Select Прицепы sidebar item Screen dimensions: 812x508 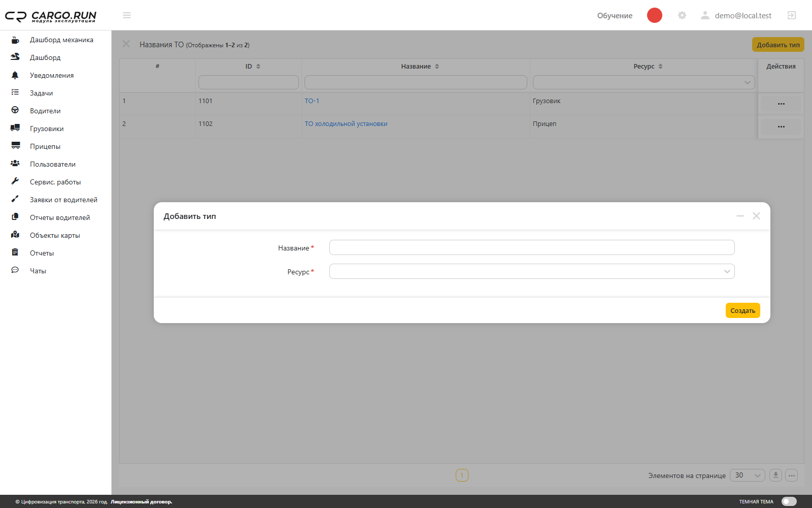(45, 146)
